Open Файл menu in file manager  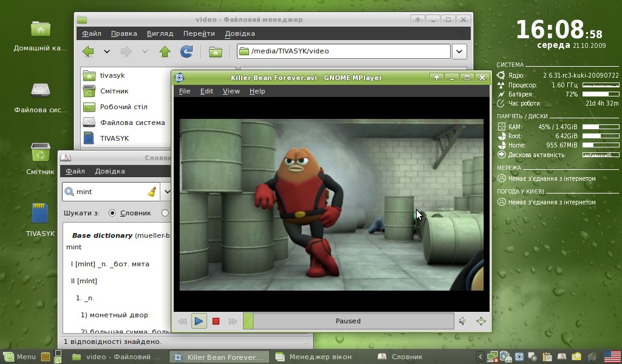92,33
